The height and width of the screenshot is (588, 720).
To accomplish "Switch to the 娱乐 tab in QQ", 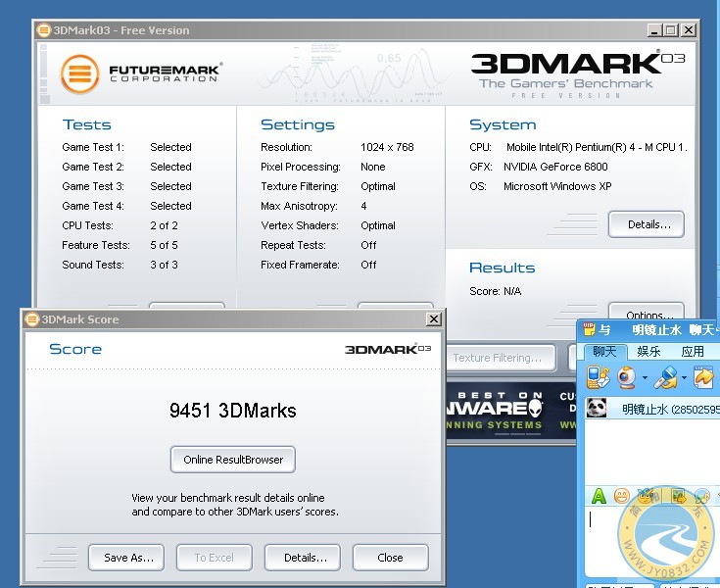I will pos(648,352).
